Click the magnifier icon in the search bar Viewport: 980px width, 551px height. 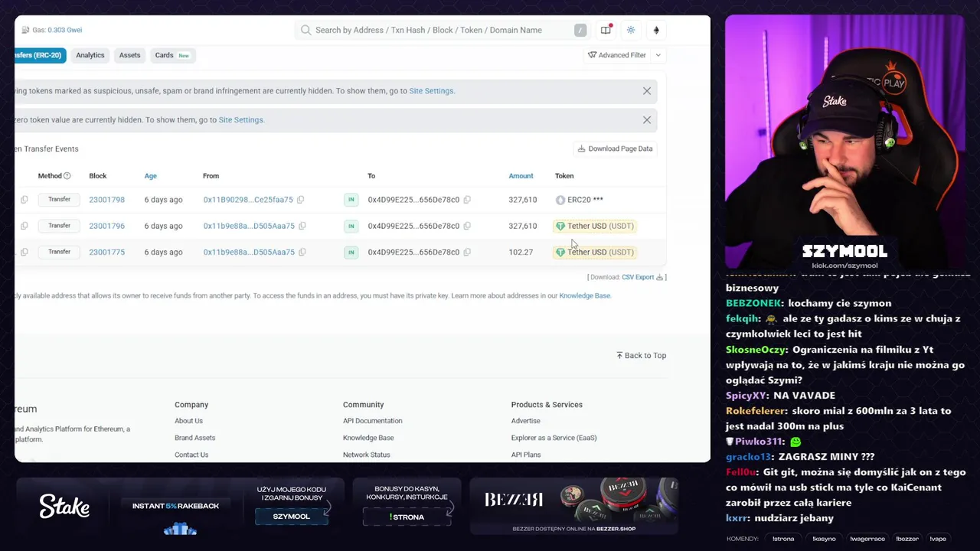(x=306, y=30)
